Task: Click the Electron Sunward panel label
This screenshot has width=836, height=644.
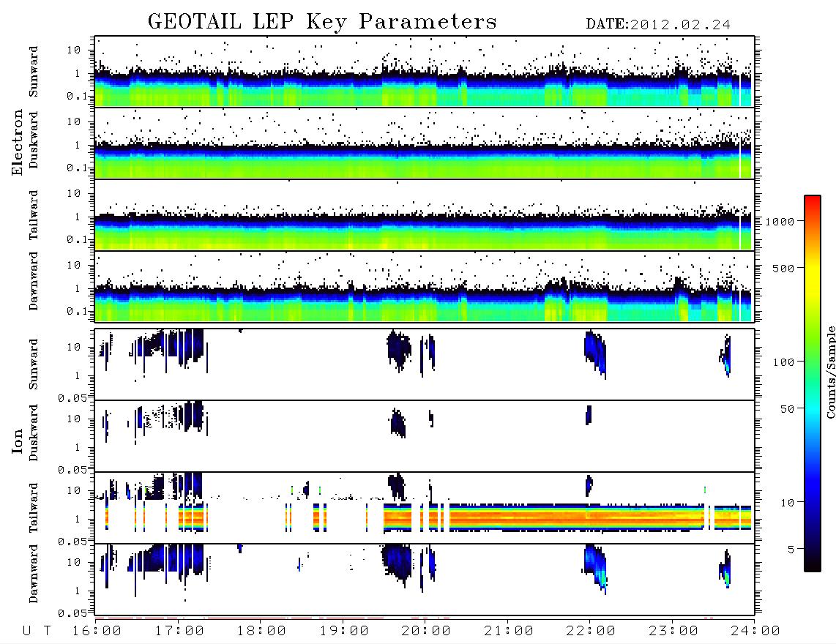Action: tap(34, 72)
